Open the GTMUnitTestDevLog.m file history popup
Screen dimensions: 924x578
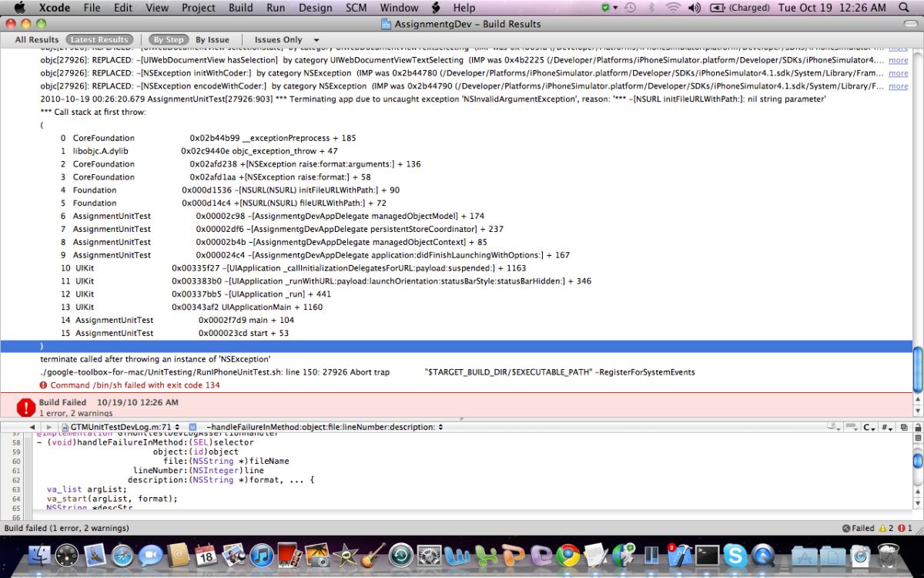click(x=121, y=426)
